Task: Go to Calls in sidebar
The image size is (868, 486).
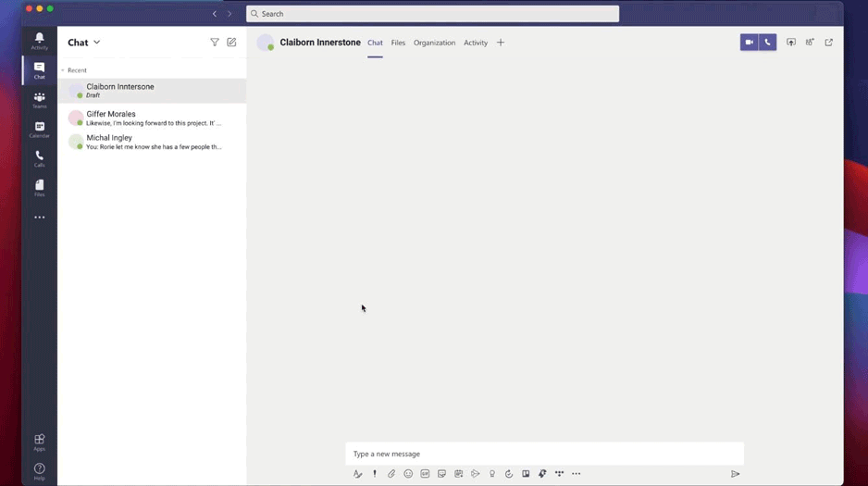Action: click(39, 158)
